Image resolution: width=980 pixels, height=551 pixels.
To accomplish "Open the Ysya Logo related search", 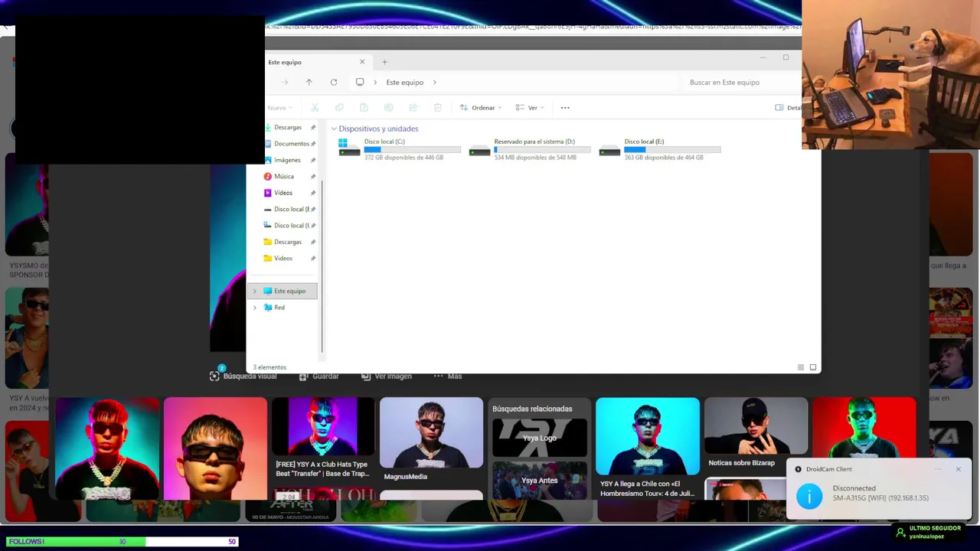I will click(540, 438).
